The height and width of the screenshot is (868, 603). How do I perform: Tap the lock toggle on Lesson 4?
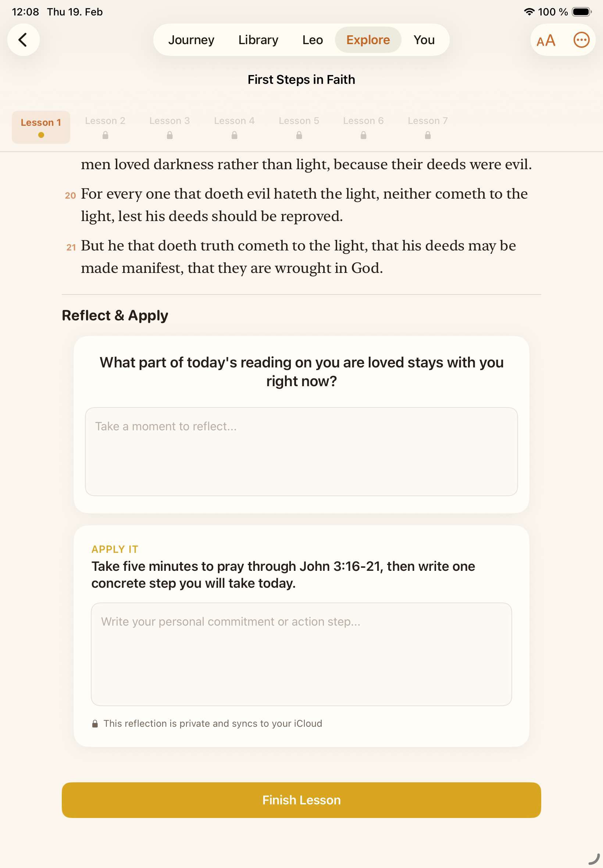pyautogui.click(x=234, y=135)
